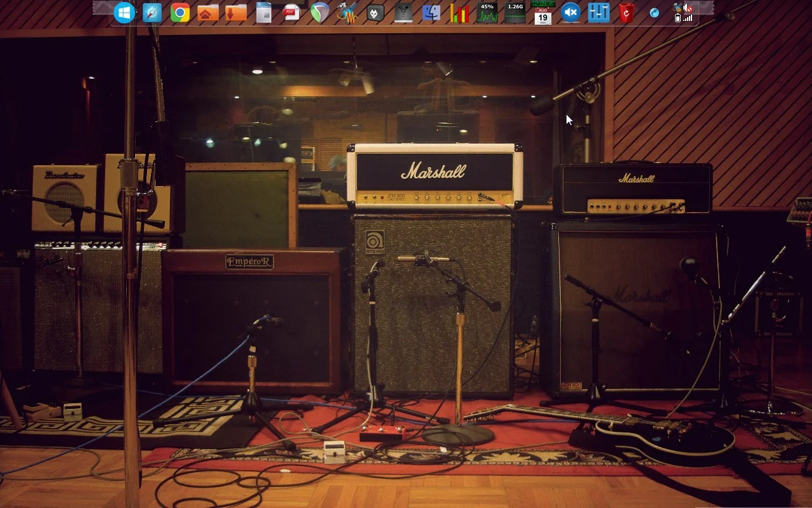Click the small blue circular arrow icon
Screen dimensions: 812x508
coord(654,13)
